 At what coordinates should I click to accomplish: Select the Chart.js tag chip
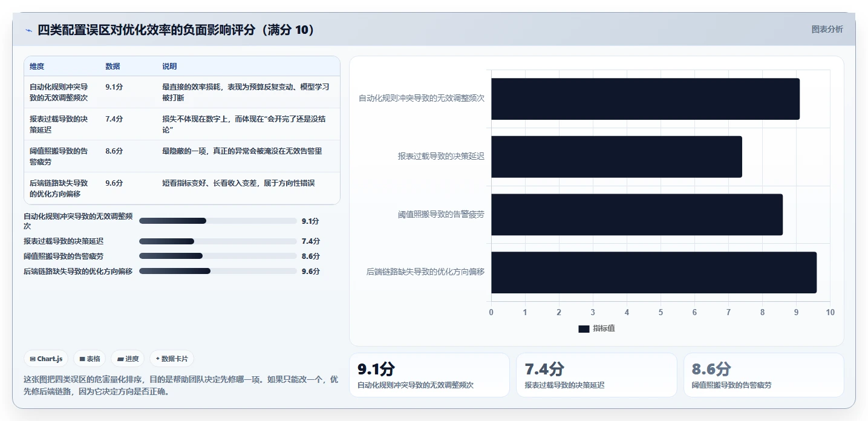click(46, 359)
